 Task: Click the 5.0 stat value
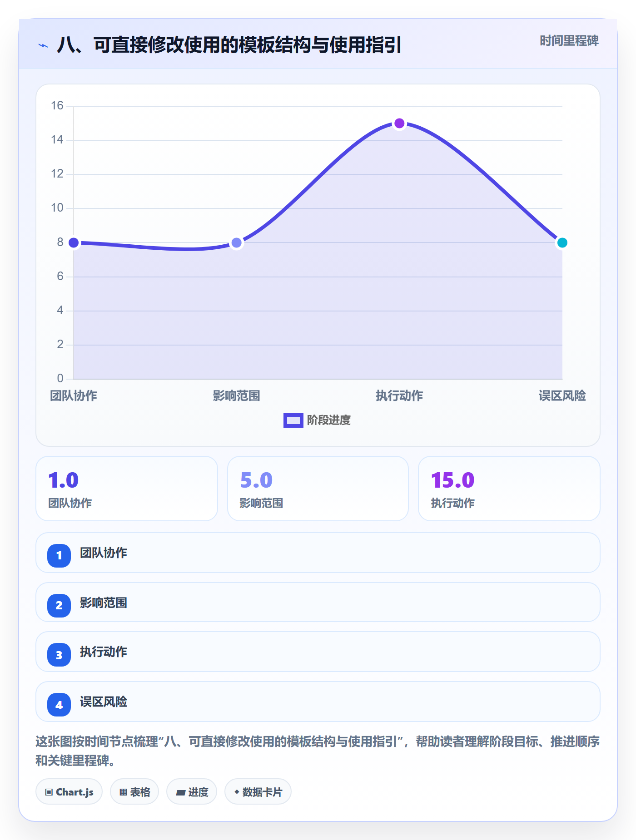click(256, 480)
